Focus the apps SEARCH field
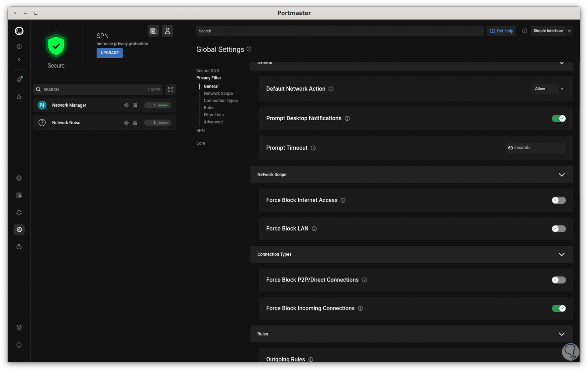This screenshot has width=588, height=371. tap(98, 90)
